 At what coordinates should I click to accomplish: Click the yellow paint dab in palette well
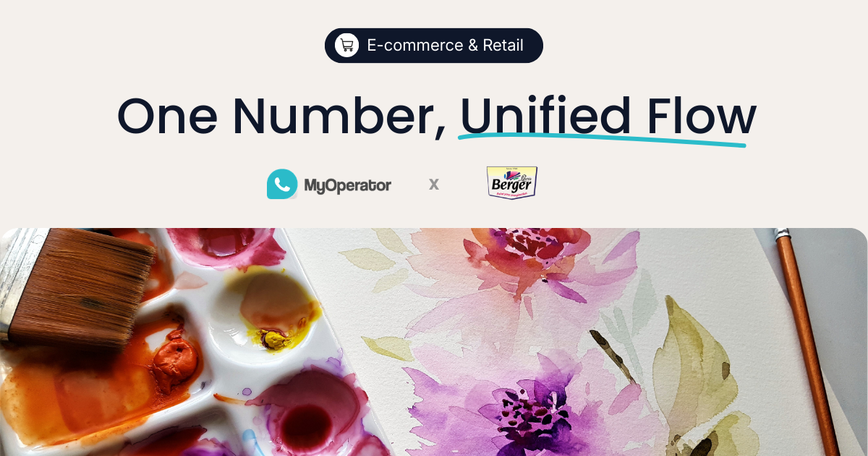tap(273, 339)
